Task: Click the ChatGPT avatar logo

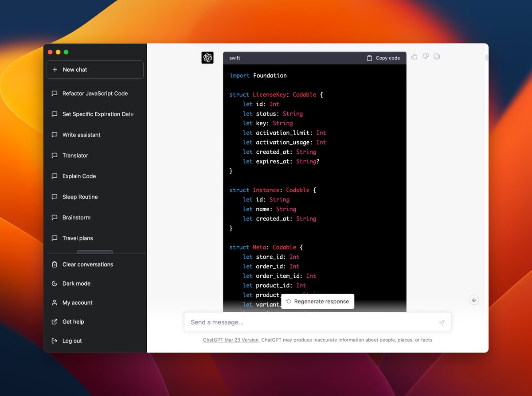Action: point(207,58)
